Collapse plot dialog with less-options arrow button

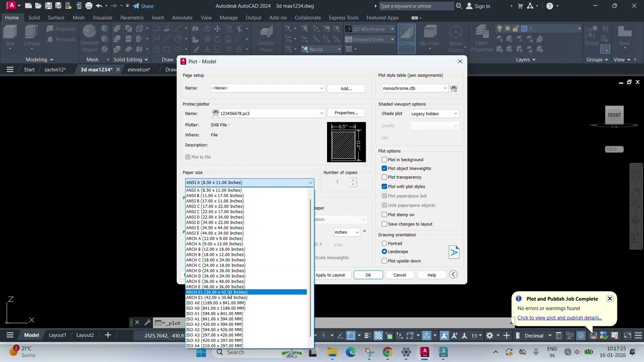[453, 275]
